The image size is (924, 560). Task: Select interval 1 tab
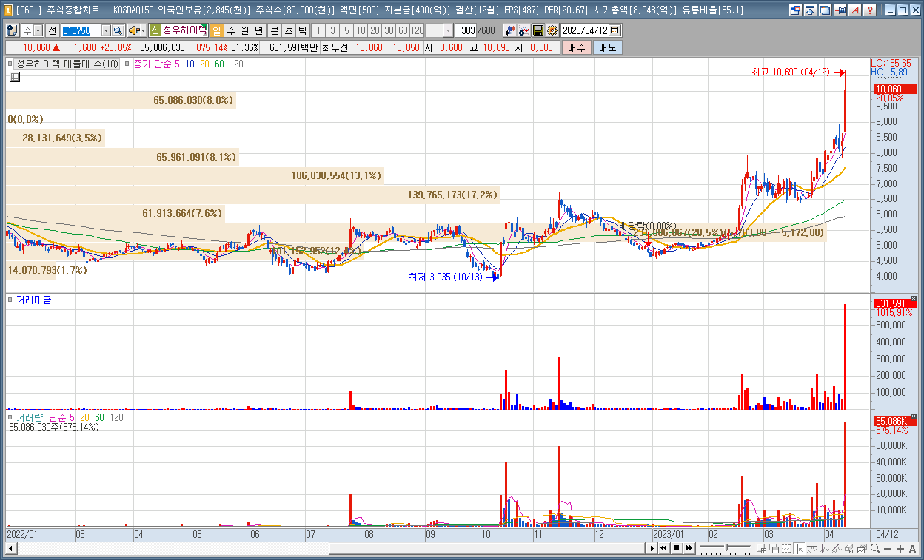(x=319, y=30)
